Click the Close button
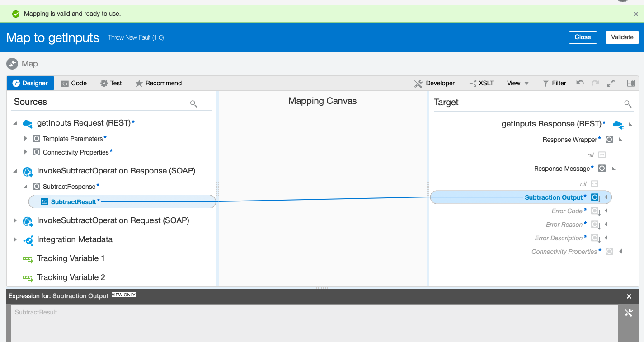Screen dimensions: 644x342 [583, 37]
